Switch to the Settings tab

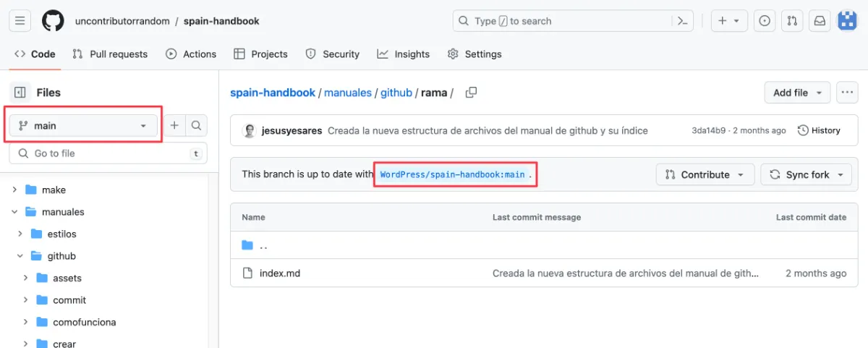(475, 54)
